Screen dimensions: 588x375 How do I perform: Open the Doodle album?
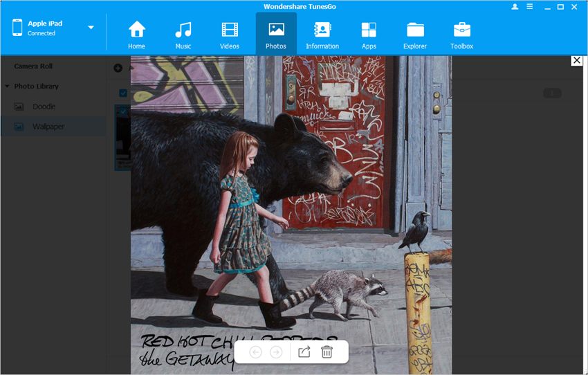point(44,107)
